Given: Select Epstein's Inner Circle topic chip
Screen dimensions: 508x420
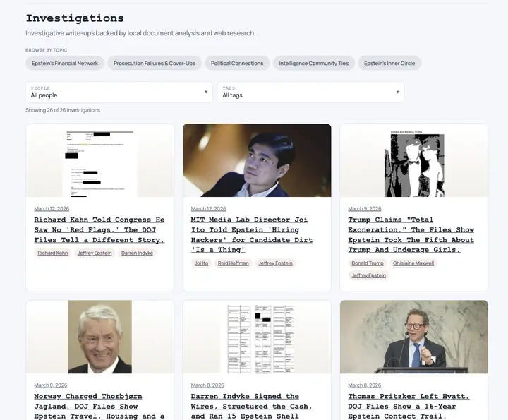Looking at the screenshot, I should pos(389,64).
